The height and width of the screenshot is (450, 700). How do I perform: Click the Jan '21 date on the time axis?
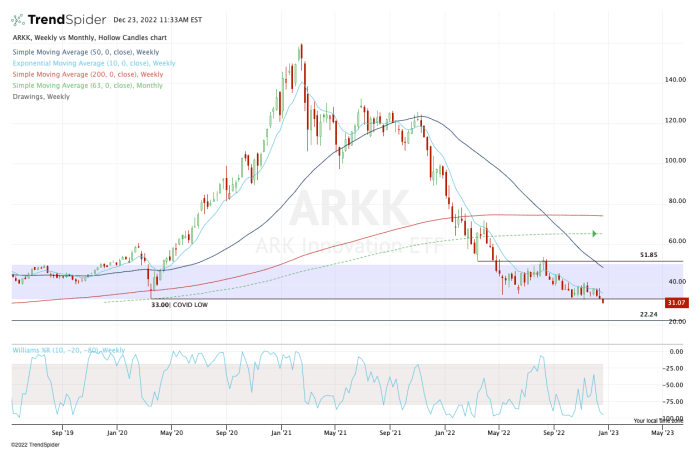pos(281,435)
